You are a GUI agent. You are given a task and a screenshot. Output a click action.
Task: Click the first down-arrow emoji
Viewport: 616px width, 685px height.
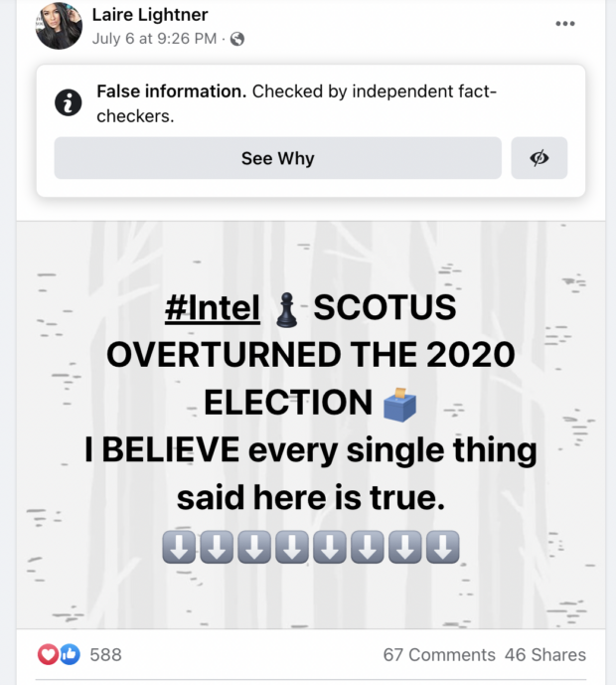click(x=175, y=546)
